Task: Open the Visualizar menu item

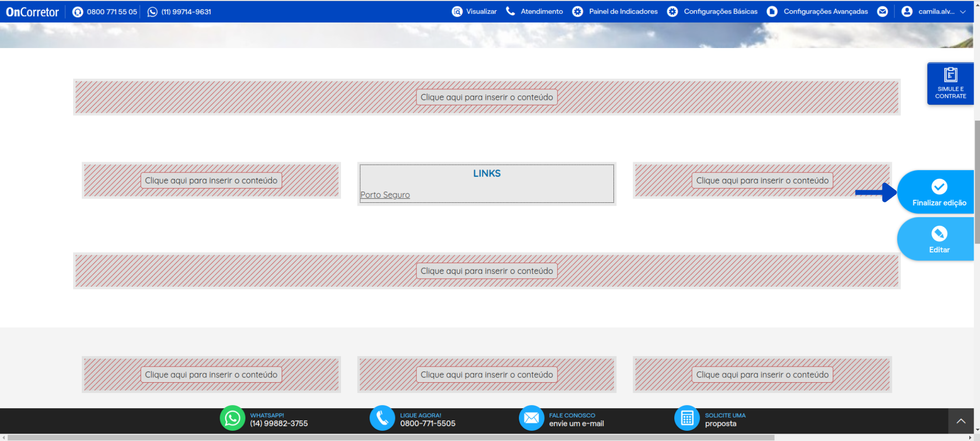Action: click(474, 12)
